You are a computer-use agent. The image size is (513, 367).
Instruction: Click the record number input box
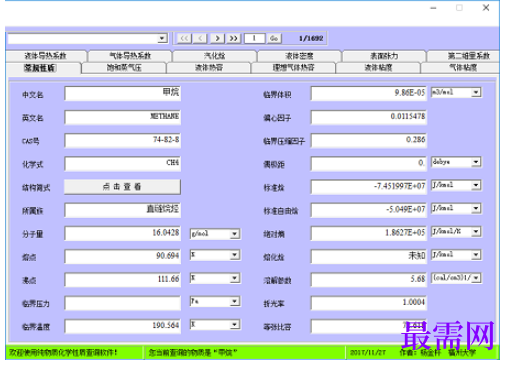(x=254, y=38)
